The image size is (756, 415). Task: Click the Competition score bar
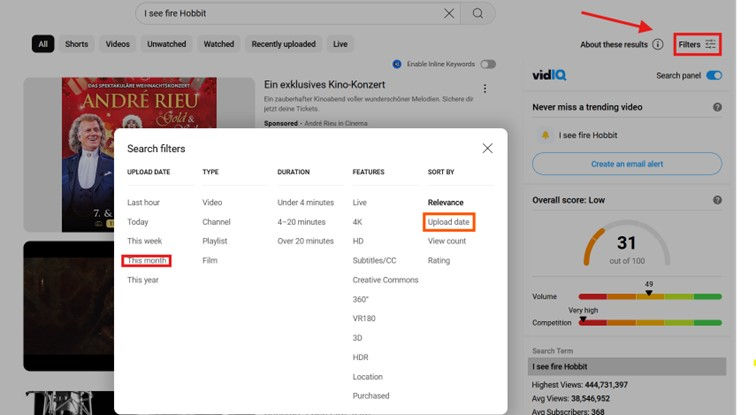pyautogui.click(x=650, y=322)
